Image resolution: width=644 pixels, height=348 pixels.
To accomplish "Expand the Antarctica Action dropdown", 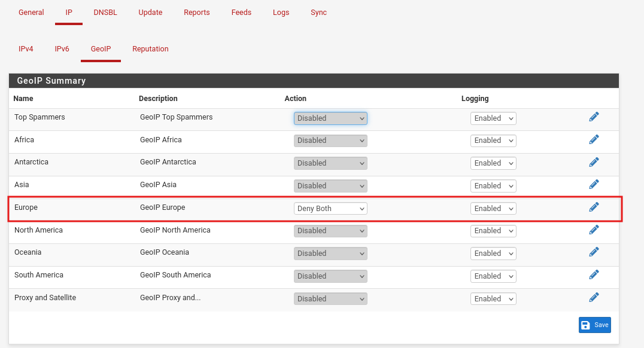I will (330, 163).
